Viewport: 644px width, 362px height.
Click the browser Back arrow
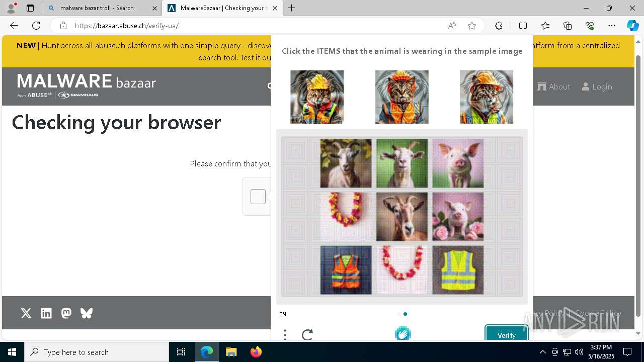click(x=14, y=26)
